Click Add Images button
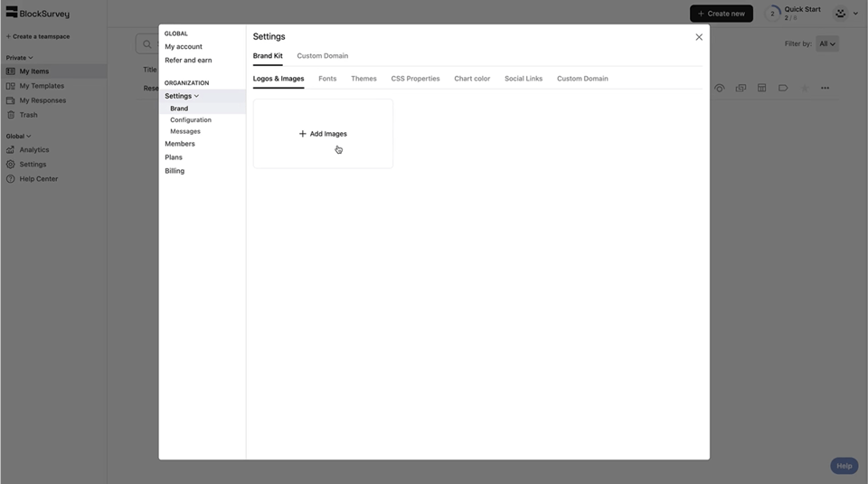Image resolution: width=868 pixels, height=484 pixels. (x=324, y=134)
